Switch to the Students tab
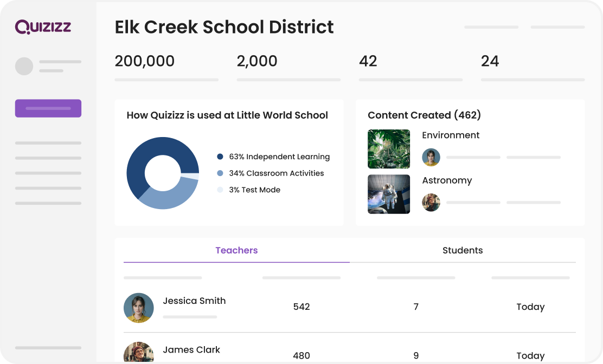603x364 pixels. click(463, 250)
